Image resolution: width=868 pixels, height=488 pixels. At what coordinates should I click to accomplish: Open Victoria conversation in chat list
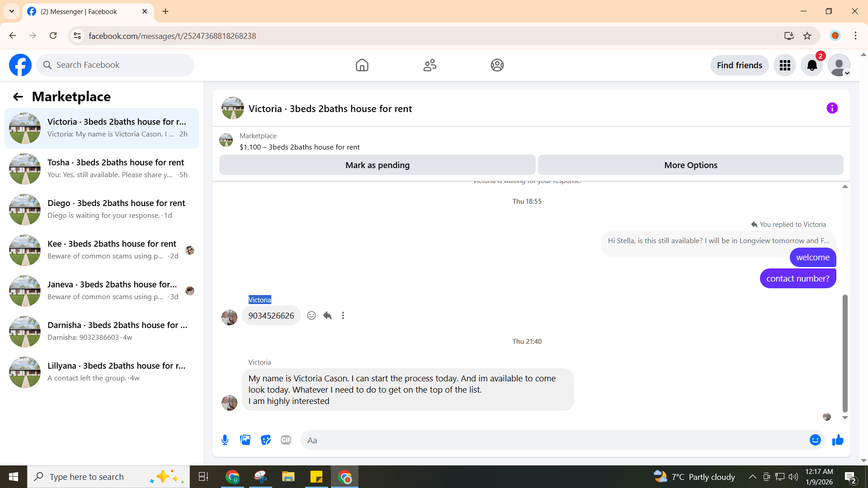point(102,128)
